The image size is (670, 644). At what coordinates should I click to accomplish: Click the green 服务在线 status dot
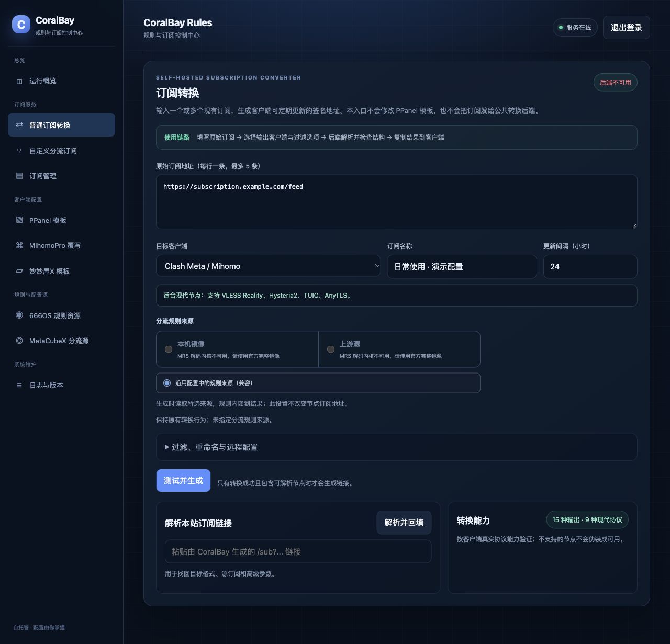point(561,28)
